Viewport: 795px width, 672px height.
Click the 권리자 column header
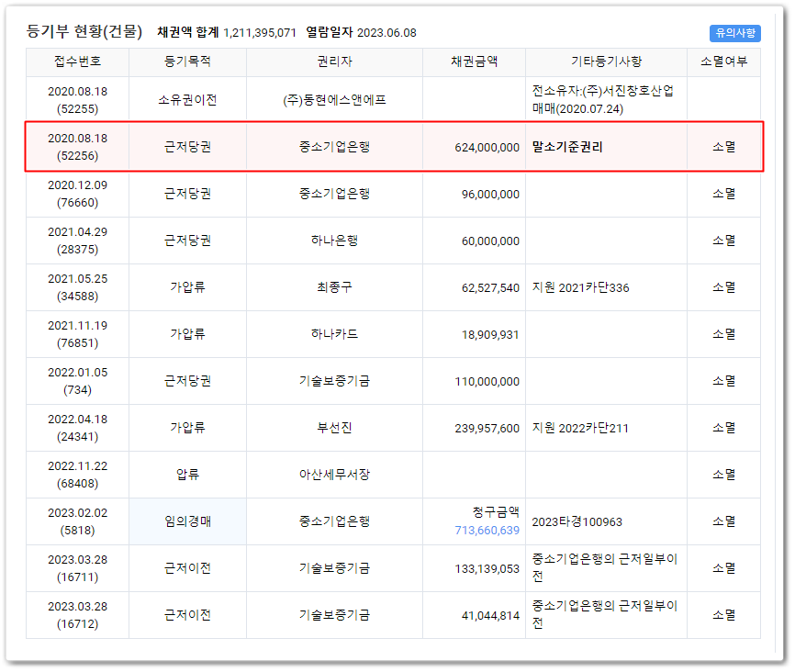click(x=335, y=62)
